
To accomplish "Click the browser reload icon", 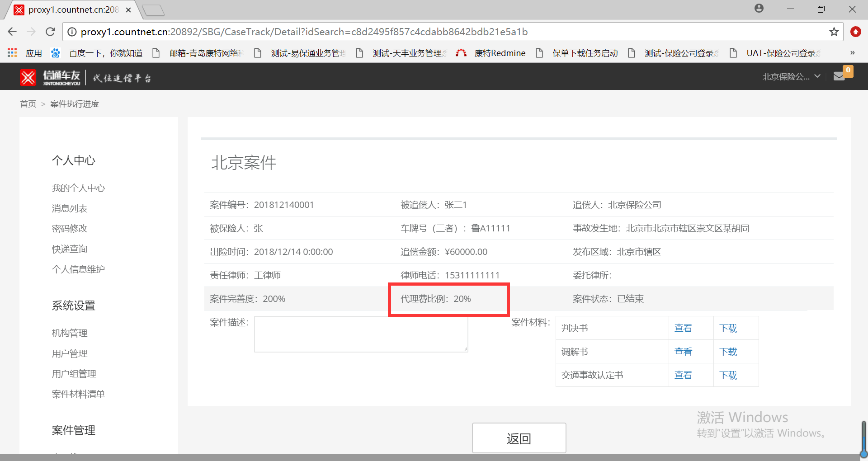I will click(x=50, y=32).
